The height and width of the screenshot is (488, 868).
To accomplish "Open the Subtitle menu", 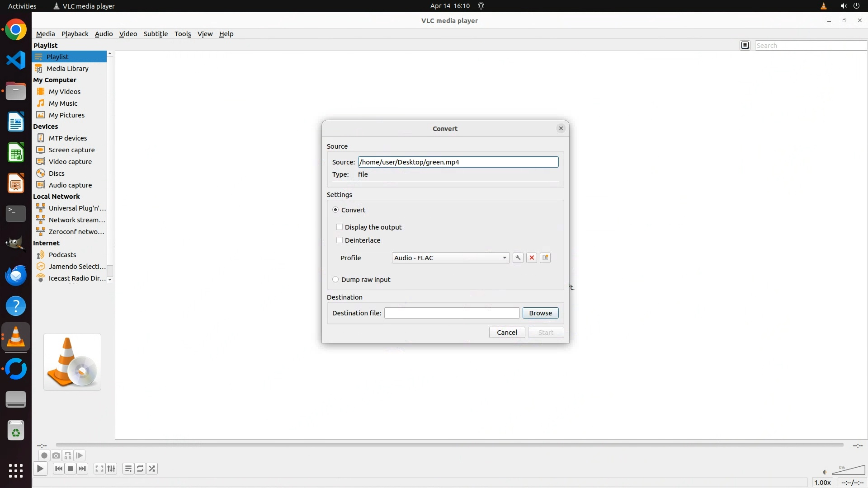I will coord(156,34).
